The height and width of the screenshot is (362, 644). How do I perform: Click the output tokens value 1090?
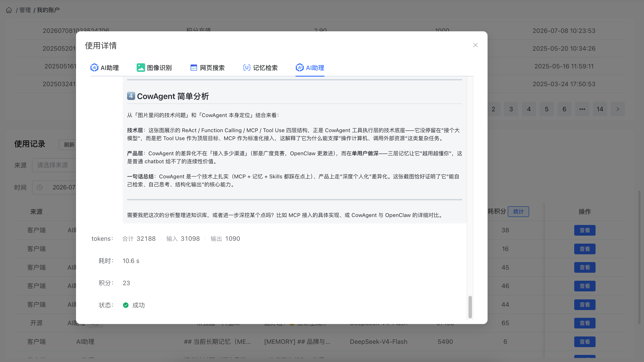(x=232, y=239)
